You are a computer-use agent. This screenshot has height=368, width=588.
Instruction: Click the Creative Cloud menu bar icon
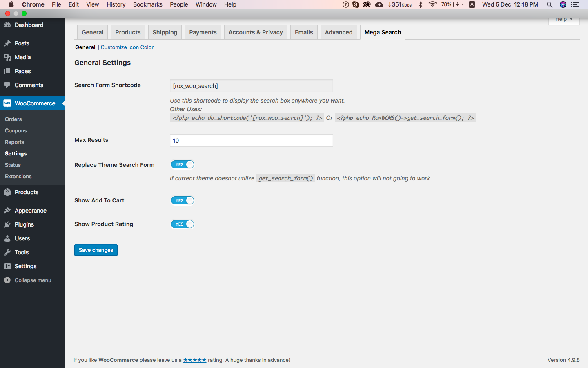[x=367, y=4]
